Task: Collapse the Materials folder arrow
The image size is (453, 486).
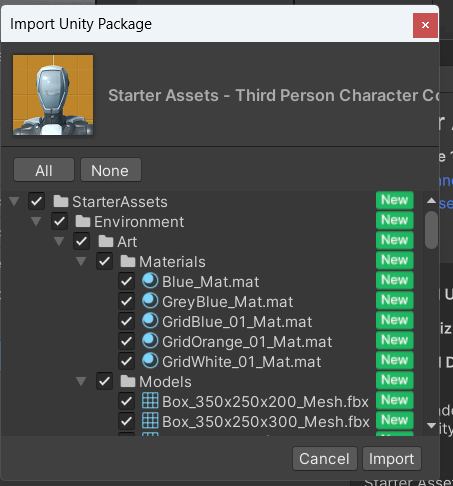Action: tap(81, 261)
